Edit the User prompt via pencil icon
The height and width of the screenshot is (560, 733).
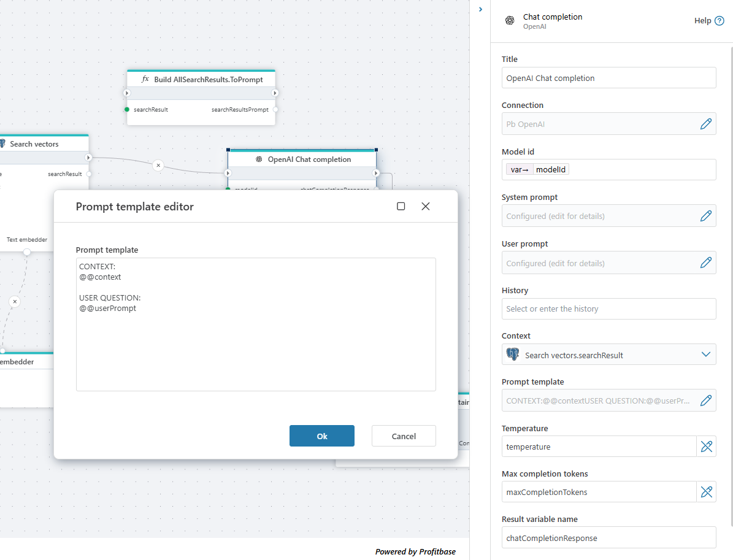705,263
